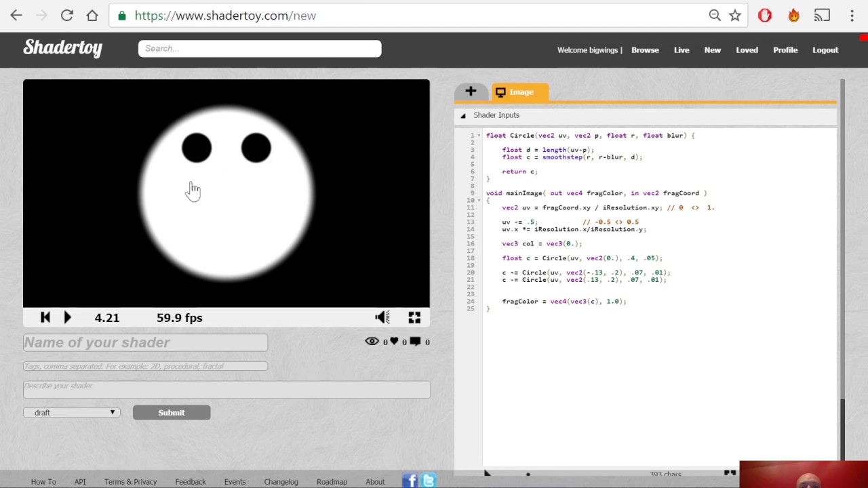Click the Describe your shader text area
Image resolution: width=868 pixels, height=488 pixels.
pos(226,389)
